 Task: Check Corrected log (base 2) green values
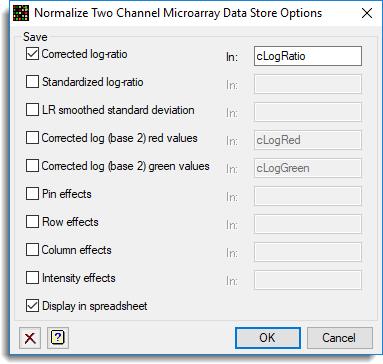[x=32, y=166]
